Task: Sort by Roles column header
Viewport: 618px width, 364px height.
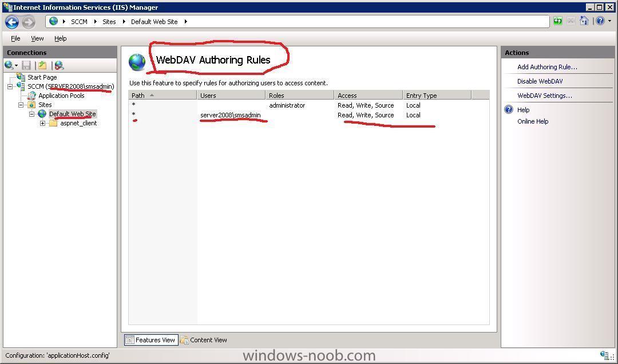Action: pos(299,95)
